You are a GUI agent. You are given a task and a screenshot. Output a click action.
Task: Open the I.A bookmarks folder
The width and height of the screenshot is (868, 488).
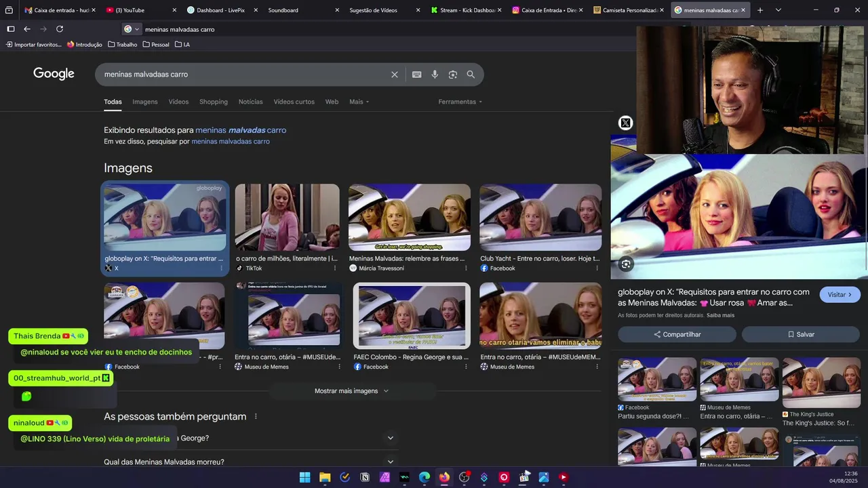click(x=182, y=45)
